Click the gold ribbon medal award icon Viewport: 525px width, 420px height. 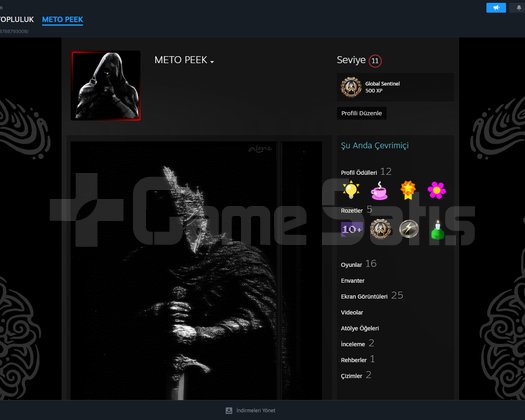(408, 190)
